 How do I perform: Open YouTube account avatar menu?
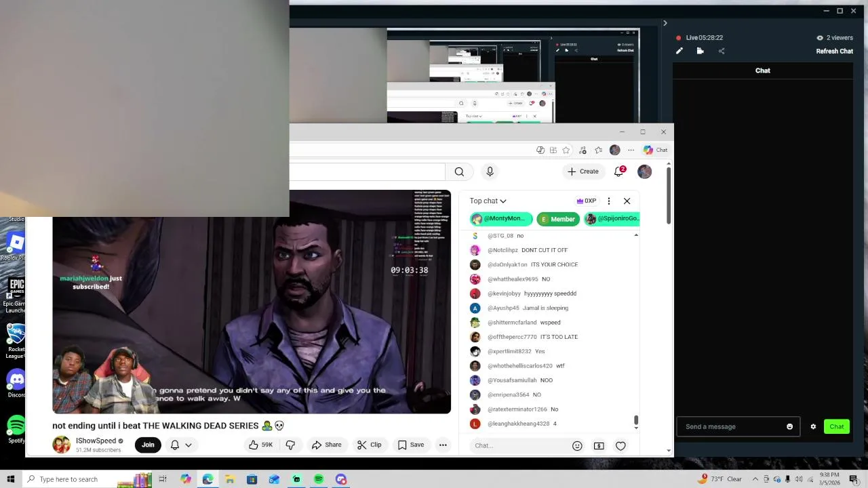[644, 171]
